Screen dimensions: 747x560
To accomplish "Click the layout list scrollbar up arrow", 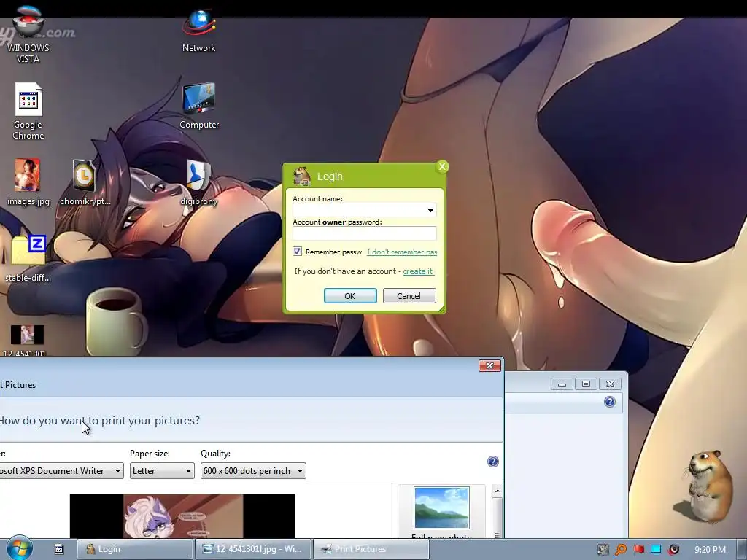I will [x=498, y=491].
